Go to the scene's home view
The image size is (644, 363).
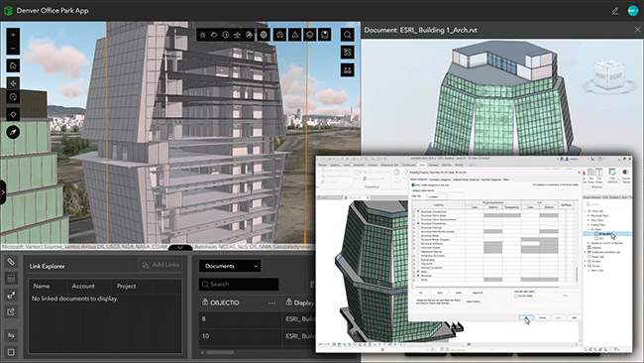(x=13, y=65)
